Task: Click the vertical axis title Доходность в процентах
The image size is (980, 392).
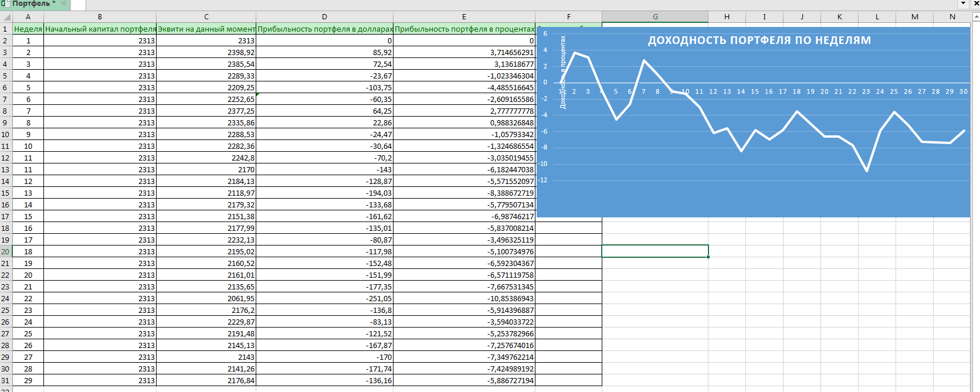Action: click(563, 73)
